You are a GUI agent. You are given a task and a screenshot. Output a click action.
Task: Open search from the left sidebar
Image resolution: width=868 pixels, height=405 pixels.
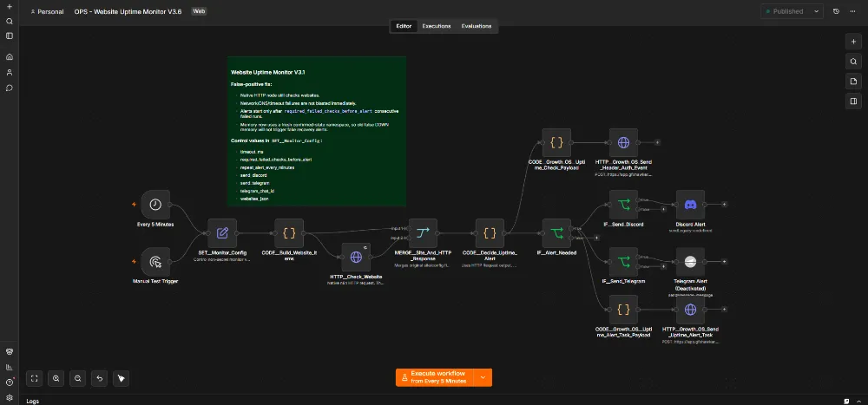pyautogui.click(x=10, y=22)
